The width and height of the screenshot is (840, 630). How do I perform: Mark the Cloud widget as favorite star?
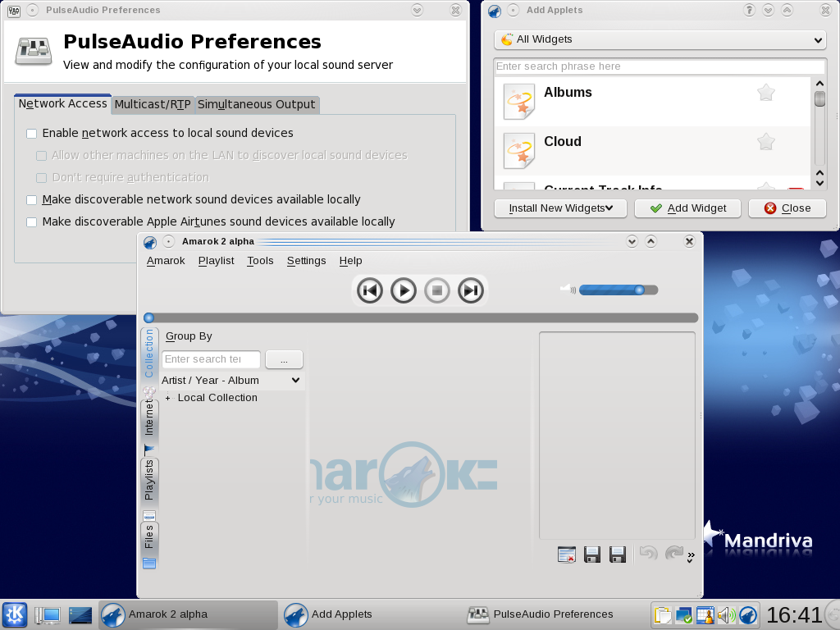(766, 141)
